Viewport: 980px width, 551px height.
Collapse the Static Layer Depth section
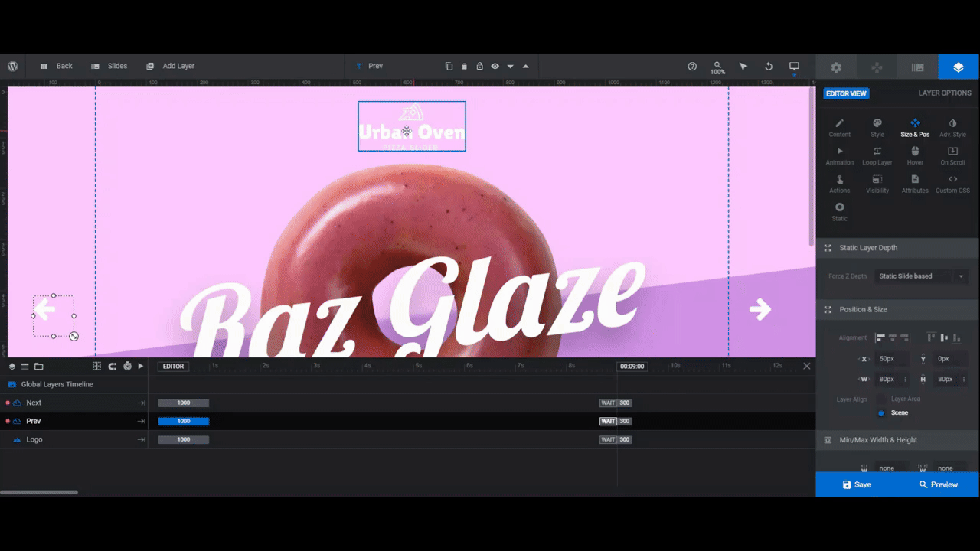897,248
